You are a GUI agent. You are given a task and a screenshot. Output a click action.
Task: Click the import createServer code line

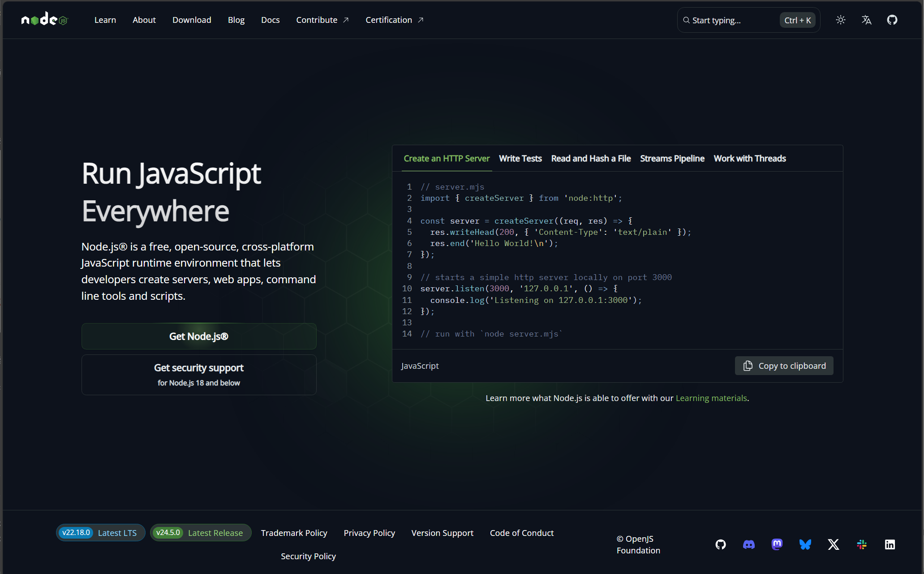click(521, 198)
